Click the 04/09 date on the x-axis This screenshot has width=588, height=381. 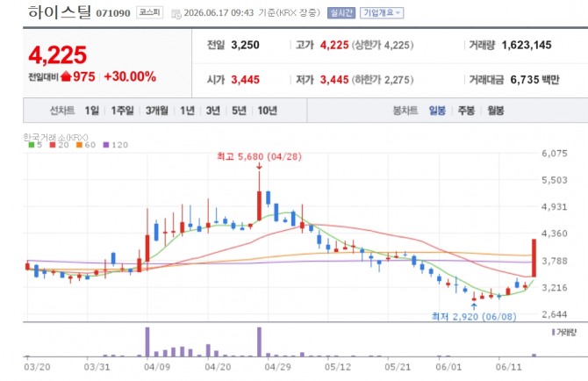click(x=157, y=367)
